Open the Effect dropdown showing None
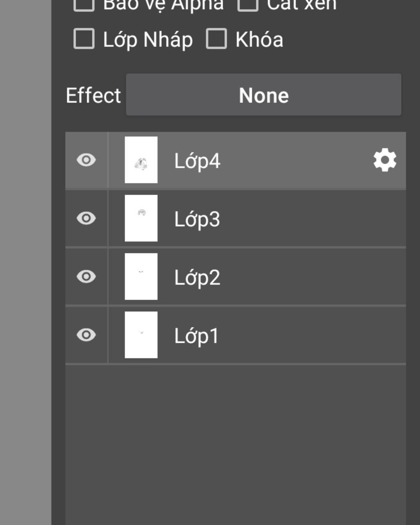 263,95
